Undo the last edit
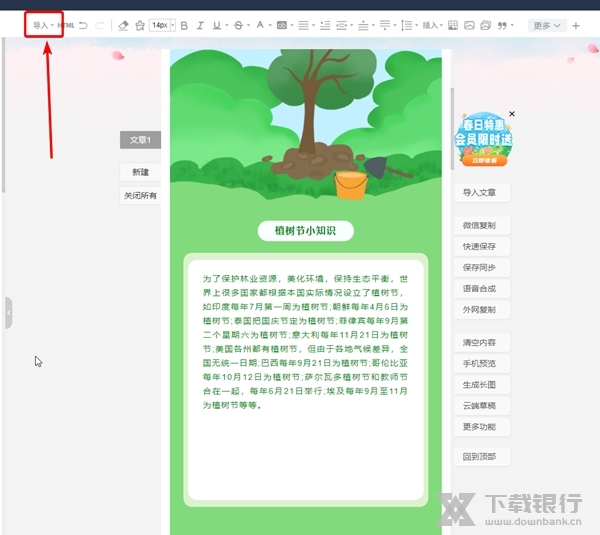The image size is (600, 535). (x=83, y=25)
